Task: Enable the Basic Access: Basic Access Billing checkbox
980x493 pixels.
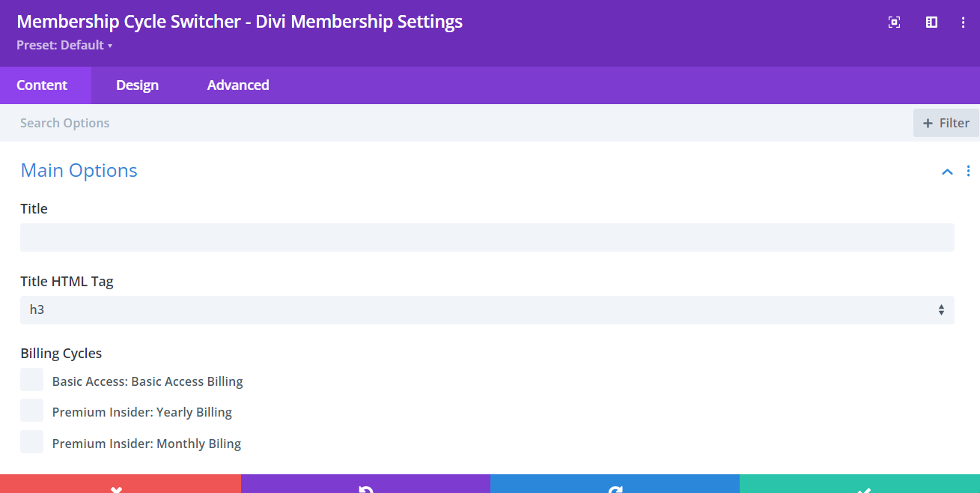Action: tap(31, 379)
